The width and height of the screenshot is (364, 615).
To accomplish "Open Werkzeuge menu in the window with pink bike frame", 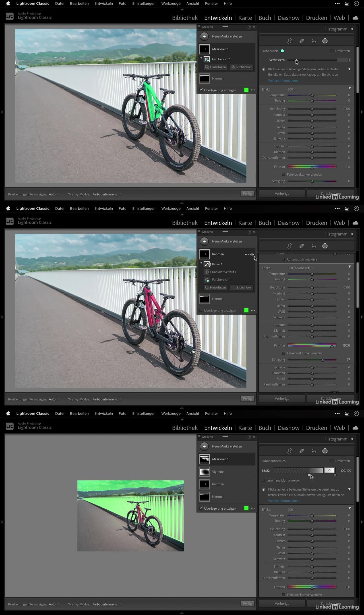I will pos(171,208).
